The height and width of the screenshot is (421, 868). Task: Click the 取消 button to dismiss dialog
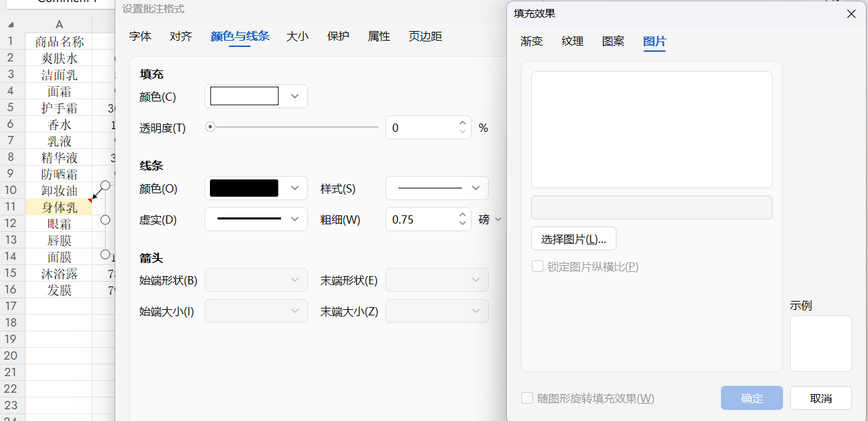820,398
